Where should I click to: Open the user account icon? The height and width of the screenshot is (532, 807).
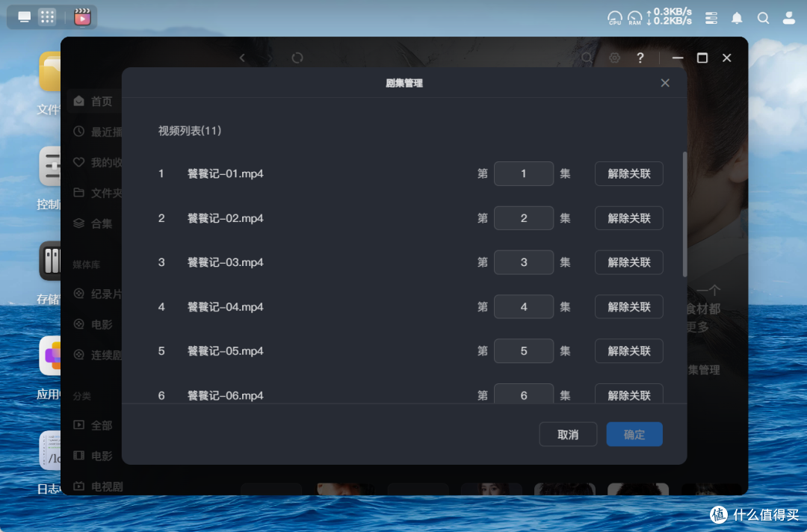pos(789,18)
